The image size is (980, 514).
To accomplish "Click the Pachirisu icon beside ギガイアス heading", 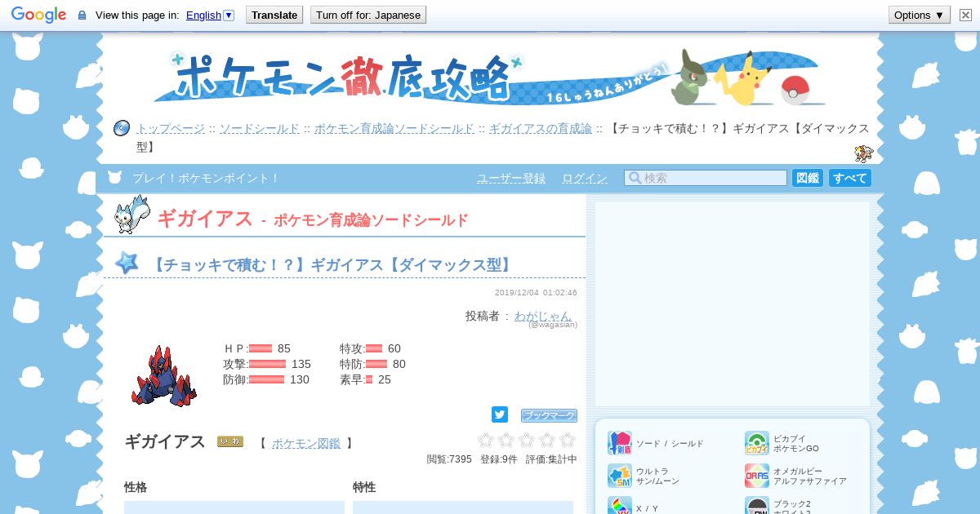I will 132,215.
